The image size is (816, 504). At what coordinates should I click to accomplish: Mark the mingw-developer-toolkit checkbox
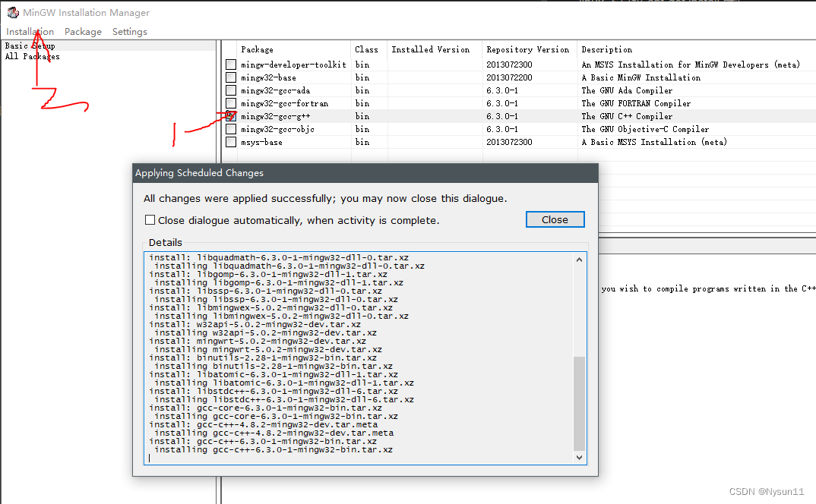tap(231, 65)
